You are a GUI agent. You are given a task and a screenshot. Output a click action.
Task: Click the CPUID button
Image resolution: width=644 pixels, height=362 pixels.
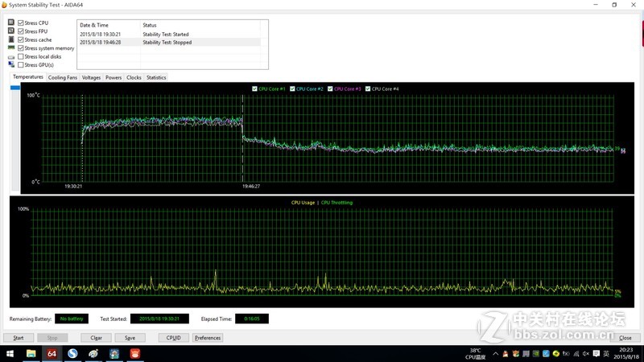173,338
